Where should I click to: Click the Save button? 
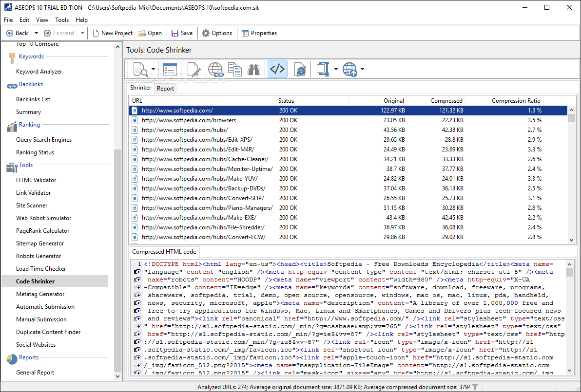(182, 33)
